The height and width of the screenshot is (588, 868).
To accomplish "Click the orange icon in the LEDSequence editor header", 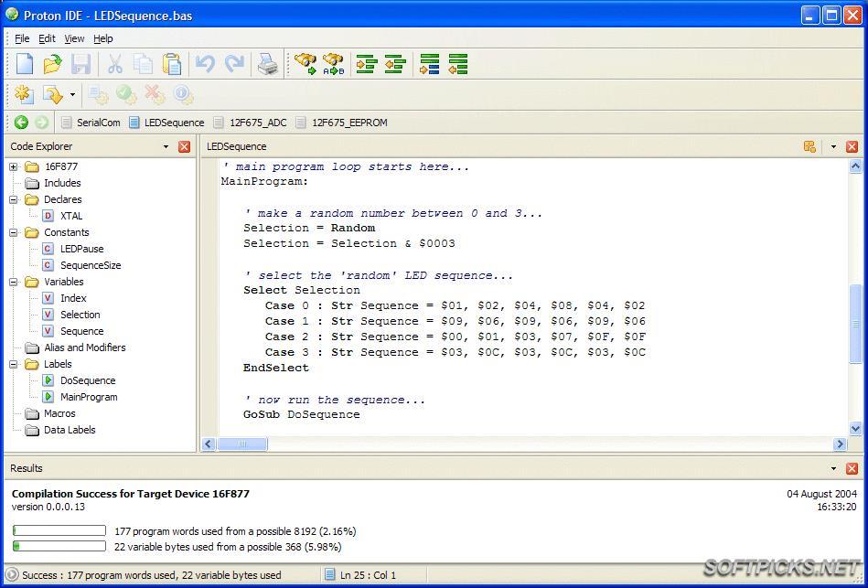I will (809, 146).
